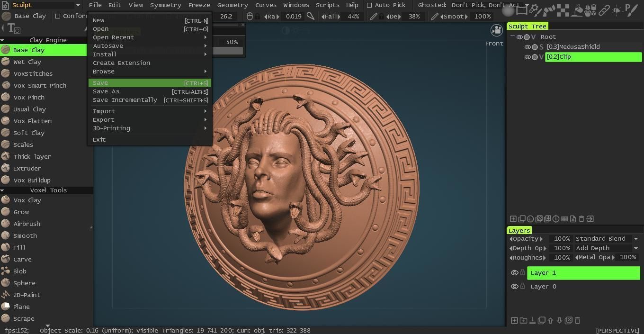The height and width of the screenshot is (334, 644).
Task: Add a new layer in Layers panel
Action: (514, 321)
